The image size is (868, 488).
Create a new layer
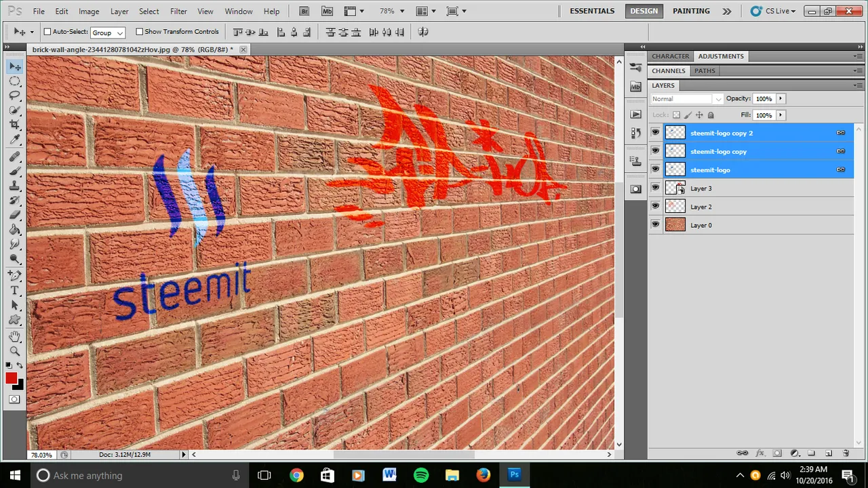coord(829,453)
